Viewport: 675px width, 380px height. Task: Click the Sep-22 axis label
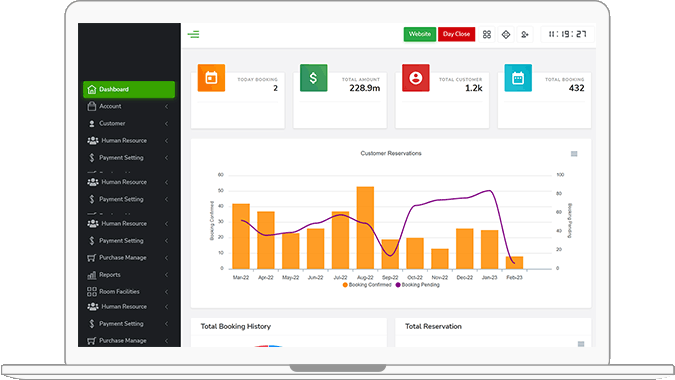click(x=390, y=278)
